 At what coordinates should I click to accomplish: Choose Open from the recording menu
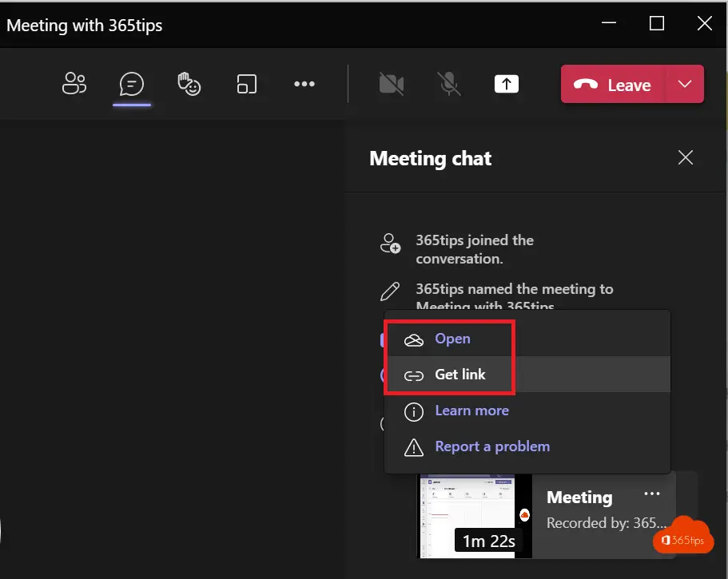click(527, 339)
